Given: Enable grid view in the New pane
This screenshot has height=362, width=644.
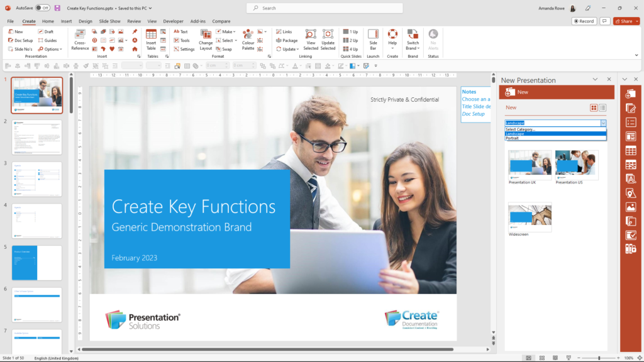Looking at the screenshot, I should point(594,107).
